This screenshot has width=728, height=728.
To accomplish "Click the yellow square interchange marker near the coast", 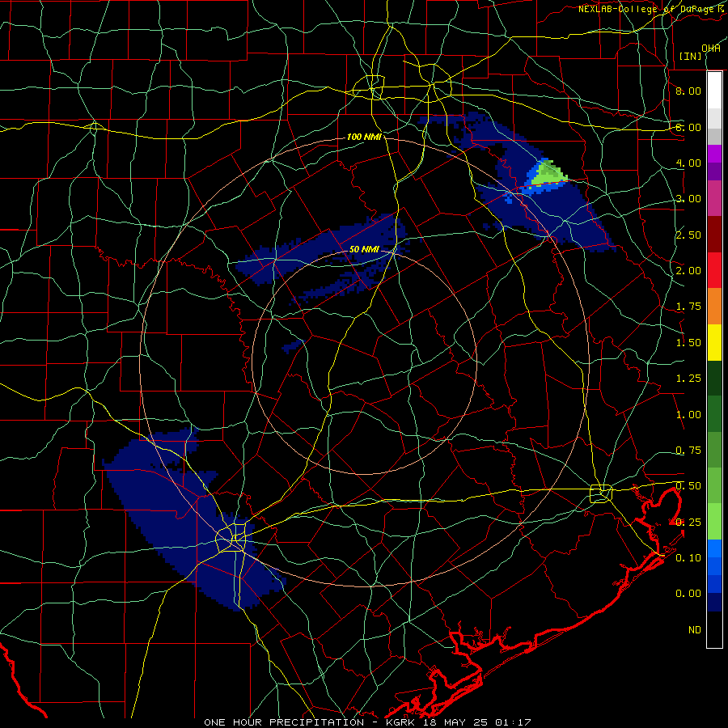I will point(601,493).
